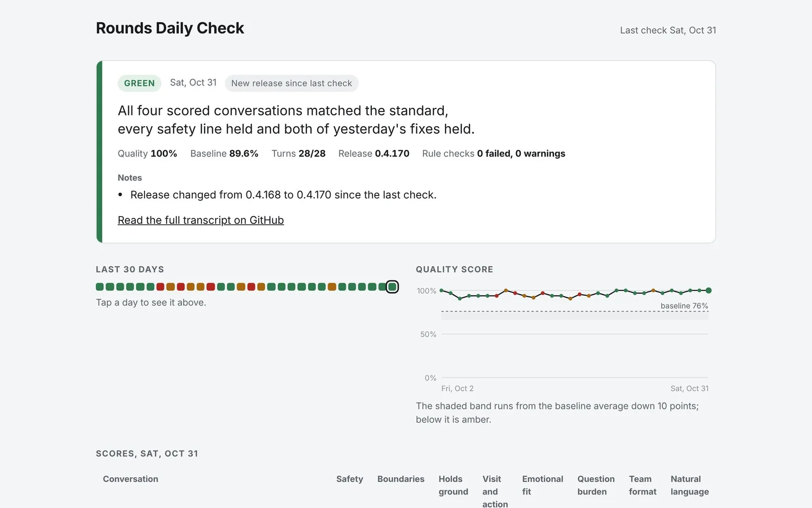
Task: Click the shaded band explanation below the chart
Action: [x=557, y=413]
